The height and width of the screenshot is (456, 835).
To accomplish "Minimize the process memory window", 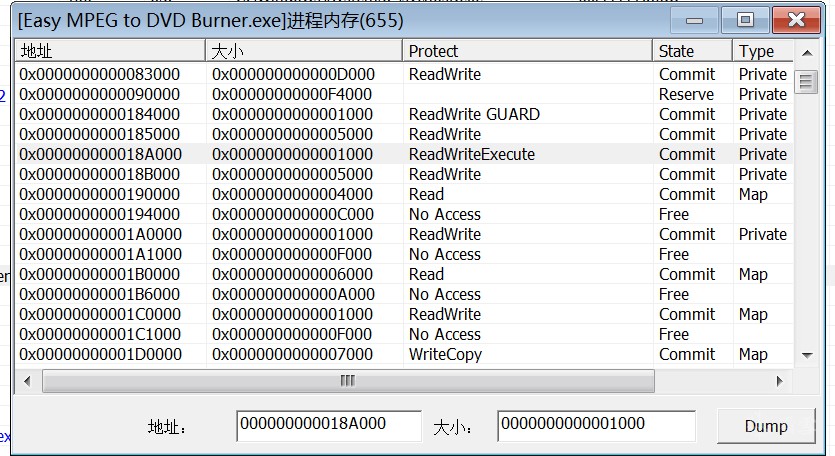I will point(694,20).
